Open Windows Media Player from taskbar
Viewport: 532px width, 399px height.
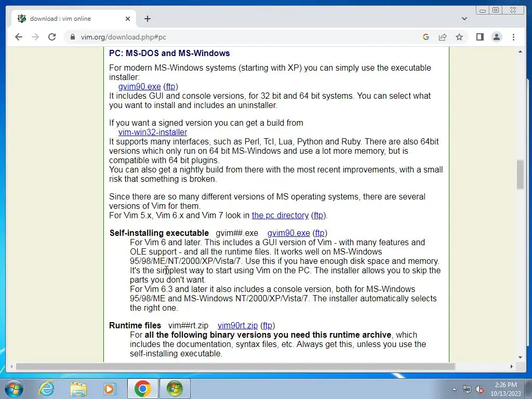click(x=110, y=389)
